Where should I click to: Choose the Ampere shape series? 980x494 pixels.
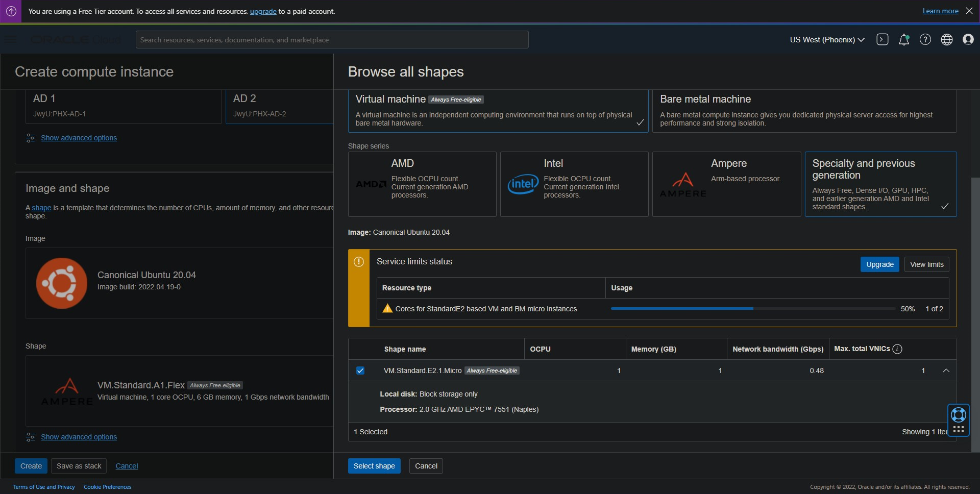pyautogui.click(x=727, y=184)
